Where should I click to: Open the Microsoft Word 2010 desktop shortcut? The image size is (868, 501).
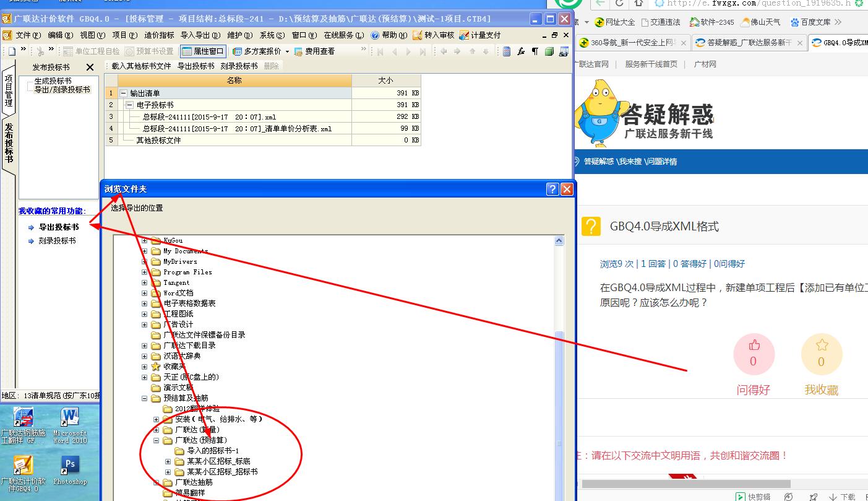[x=70, y=425]
